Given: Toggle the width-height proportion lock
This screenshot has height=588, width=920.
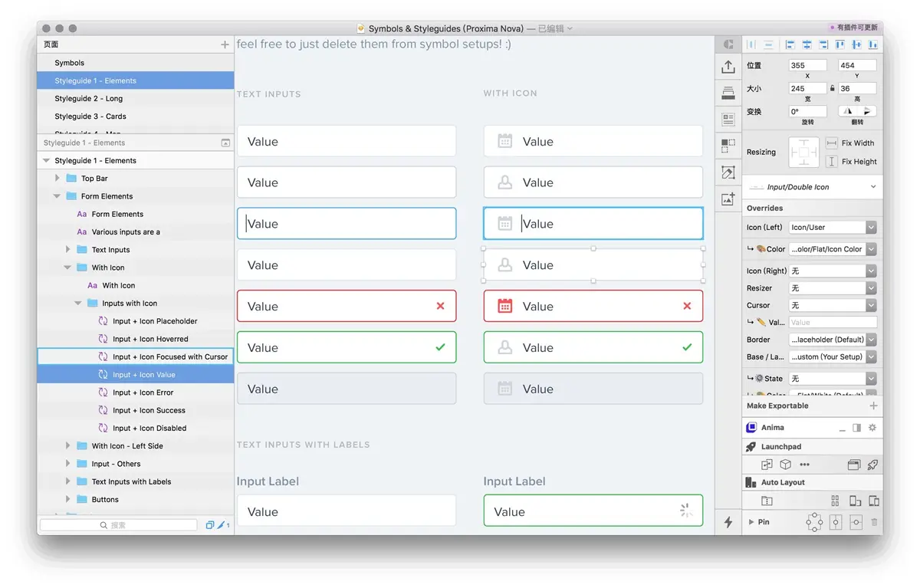Looking at the screenshot, I should [833, 88].
